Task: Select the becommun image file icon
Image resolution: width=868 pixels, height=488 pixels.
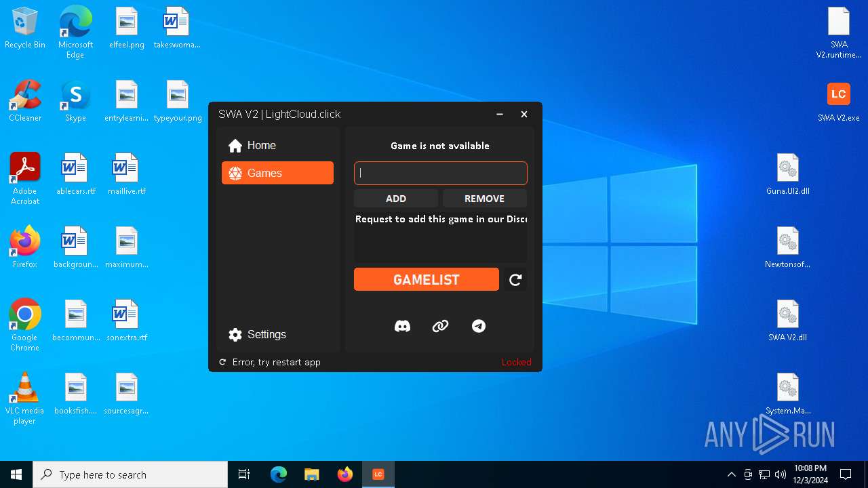Action: tap(76, 321)
